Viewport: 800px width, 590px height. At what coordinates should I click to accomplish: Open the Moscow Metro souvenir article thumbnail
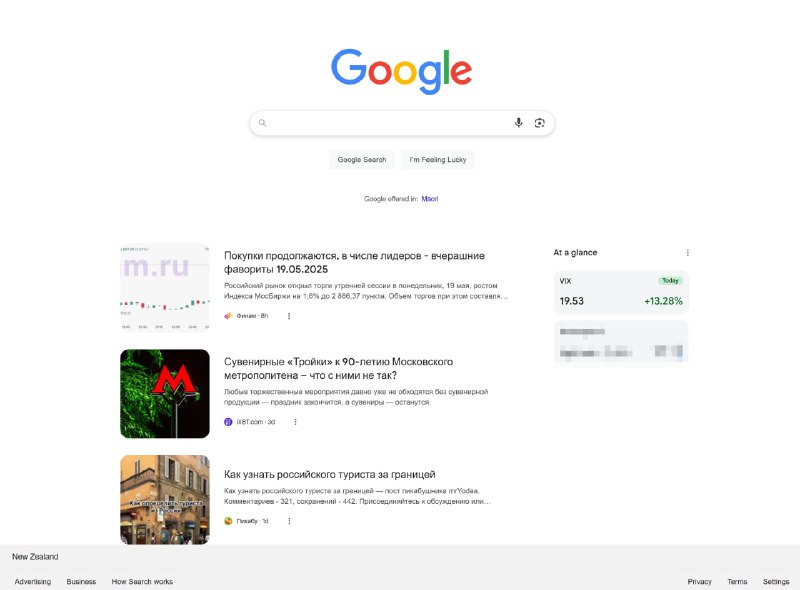(165, 394)
